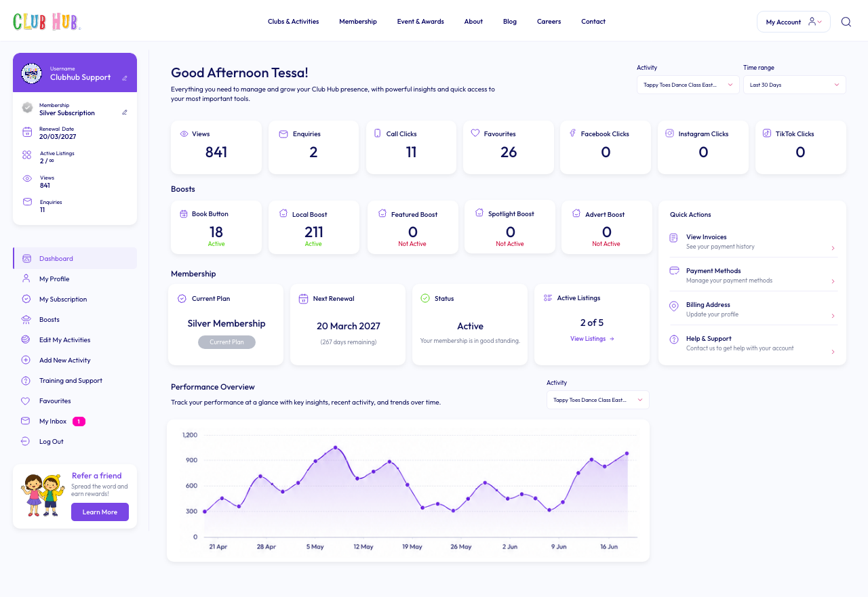868x597 pixels.
Task: Open View Invoices quick action
Action: coord(753,241)
